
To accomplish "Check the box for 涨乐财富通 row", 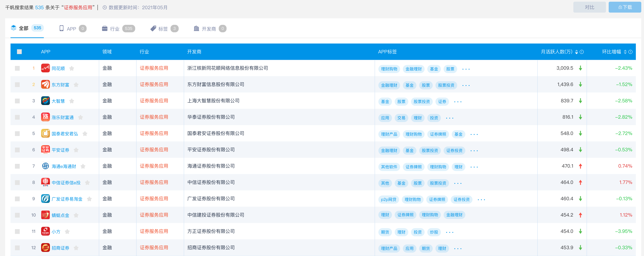I will coord(17,117).
